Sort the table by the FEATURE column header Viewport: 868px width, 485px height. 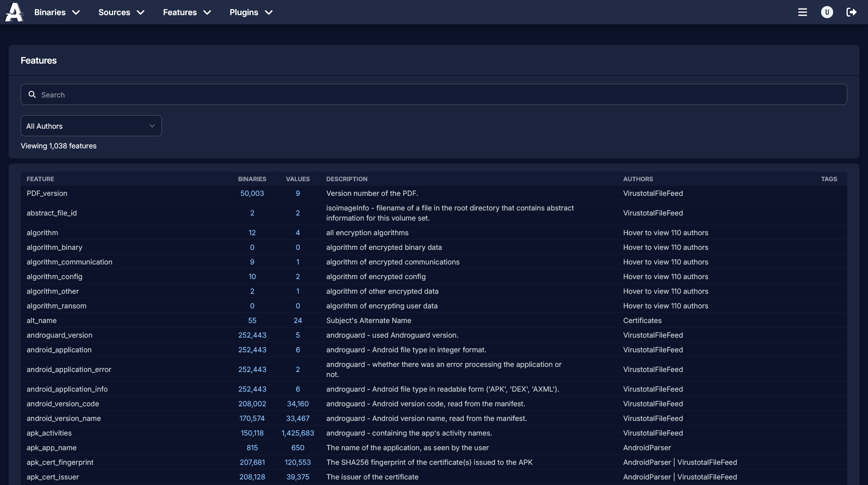[40, 179]
